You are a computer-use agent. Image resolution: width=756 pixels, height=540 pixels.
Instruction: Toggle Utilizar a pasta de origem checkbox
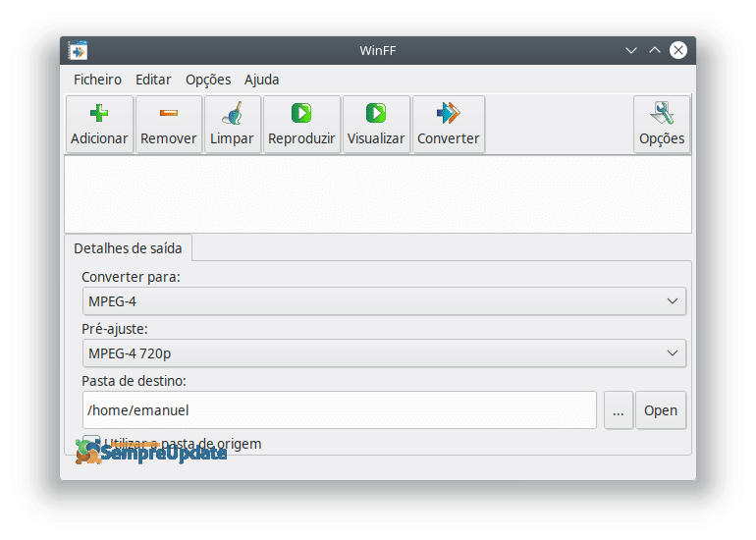click(x=91, y=444)
